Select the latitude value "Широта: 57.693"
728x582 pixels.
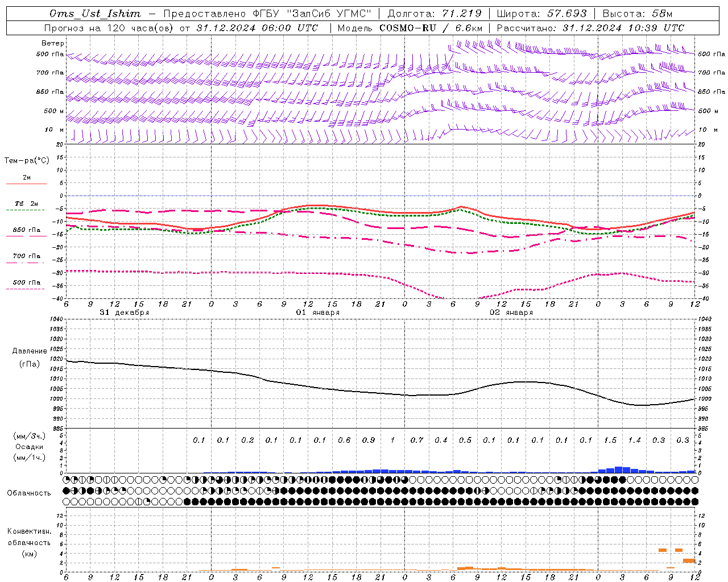542,14
